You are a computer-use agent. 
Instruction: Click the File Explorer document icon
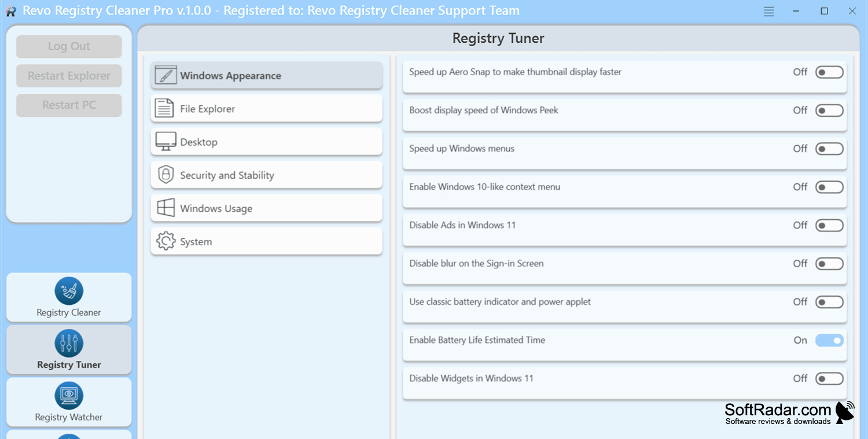point(165,108)
